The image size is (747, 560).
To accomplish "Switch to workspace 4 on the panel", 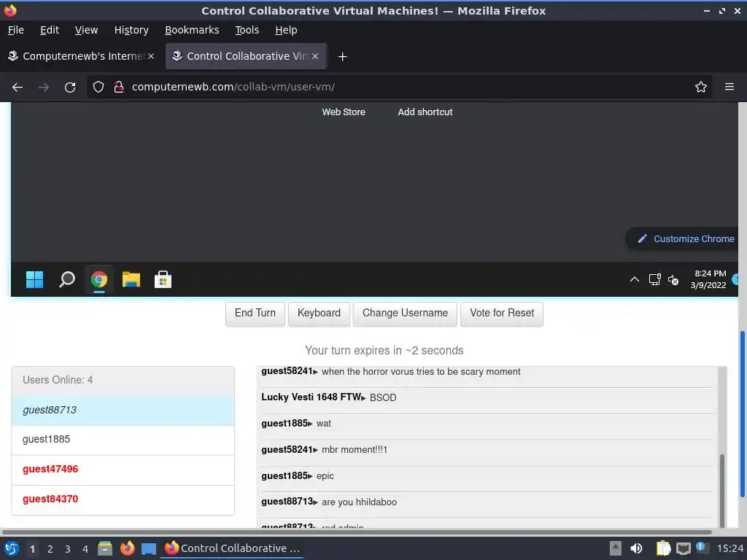I will 85,549.
